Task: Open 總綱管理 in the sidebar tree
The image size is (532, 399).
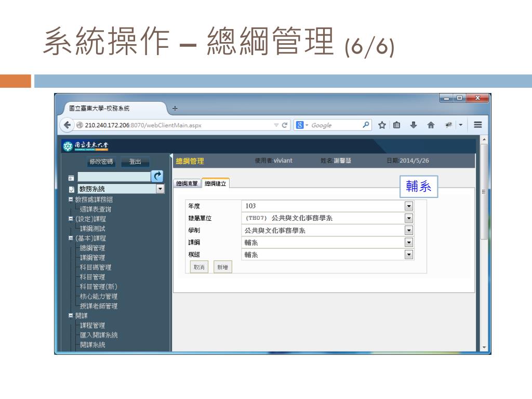Action: pos(92,248)
